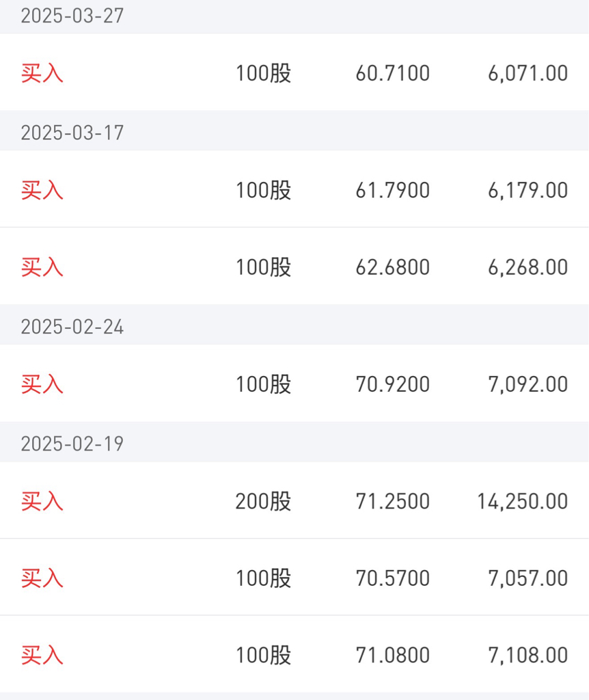Click the 71.0800 price value

(392, 656)
